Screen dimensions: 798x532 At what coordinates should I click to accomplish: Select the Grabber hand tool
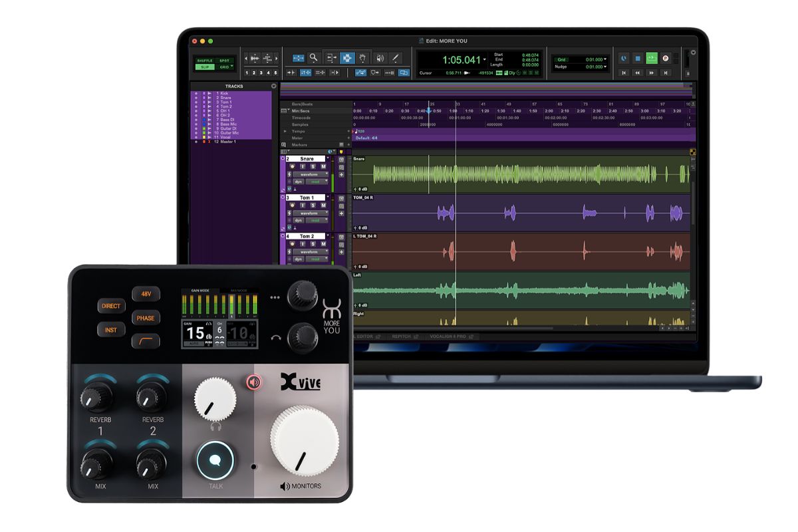(x=362, y=58)
